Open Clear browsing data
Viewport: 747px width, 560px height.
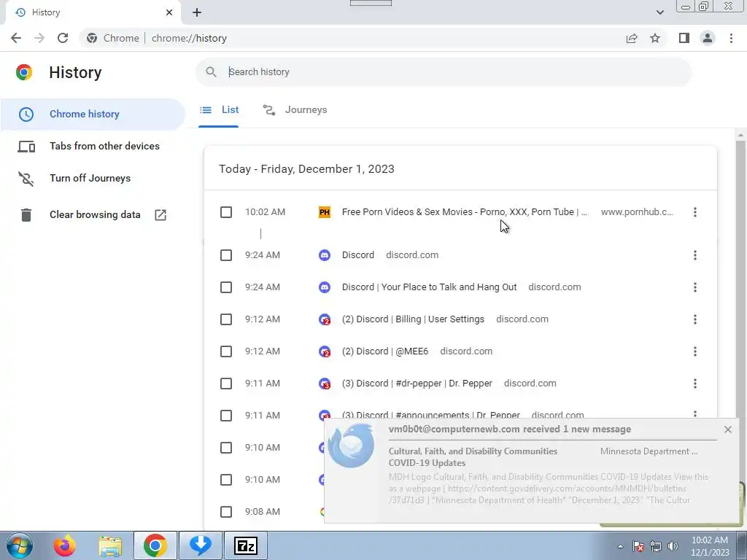pos(95,215)
